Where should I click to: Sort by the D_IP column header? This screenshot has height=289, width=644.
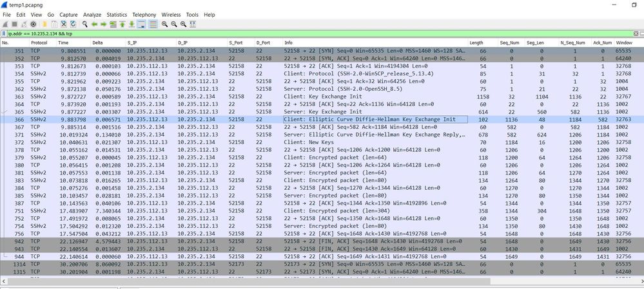pyautogui.click(x=201, y=42)
